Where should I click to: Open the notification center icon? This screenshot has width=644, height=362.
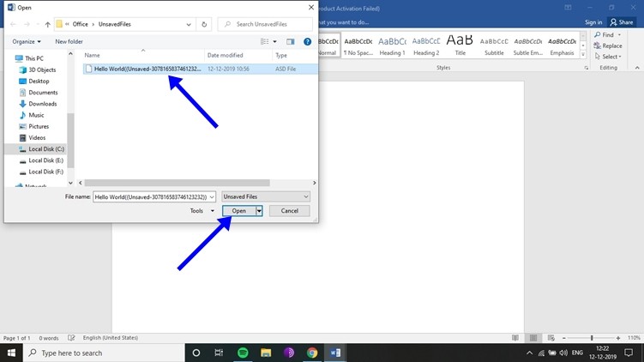coord(629,353)
